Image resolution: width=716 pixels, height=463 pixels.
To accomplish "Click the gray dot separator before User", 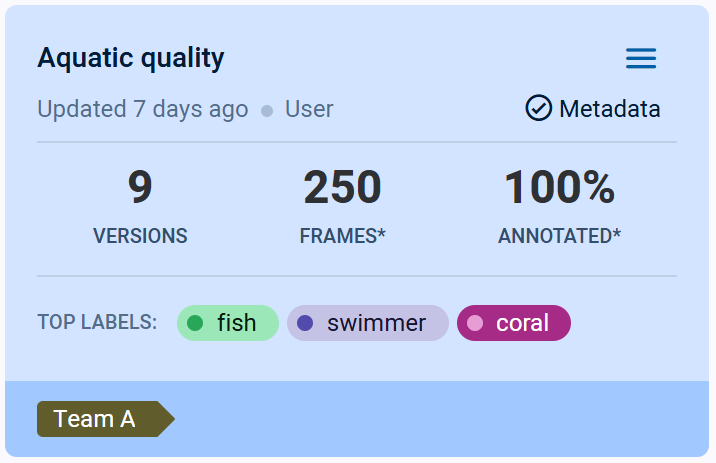I will 267,111.
